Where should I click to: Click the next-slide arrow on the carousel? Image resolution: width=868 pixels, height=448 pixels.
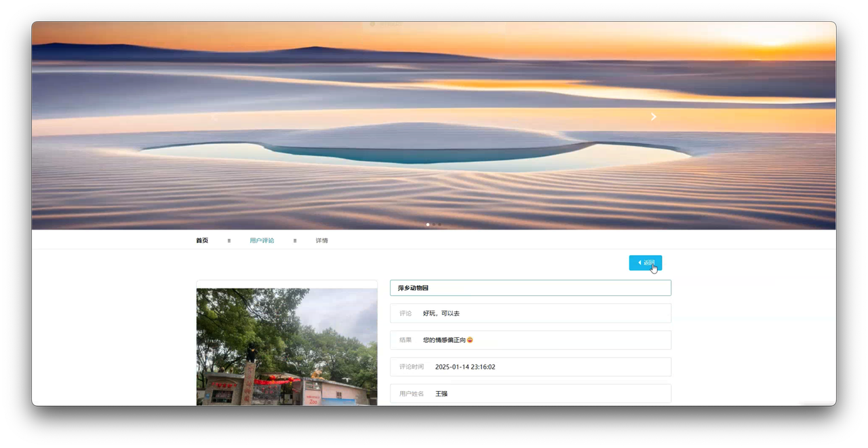click(653, 117)
